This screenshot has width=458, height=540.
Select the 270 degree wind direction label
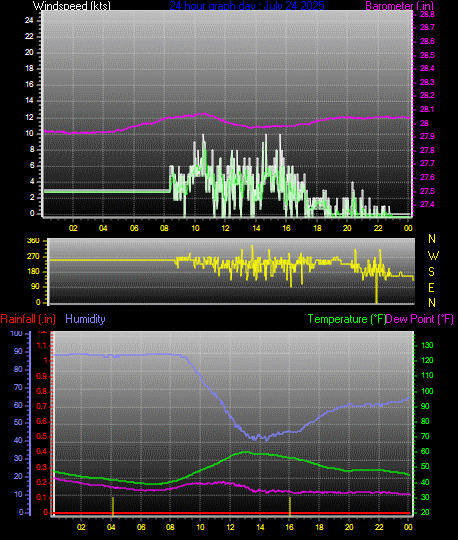coord(33,257)
